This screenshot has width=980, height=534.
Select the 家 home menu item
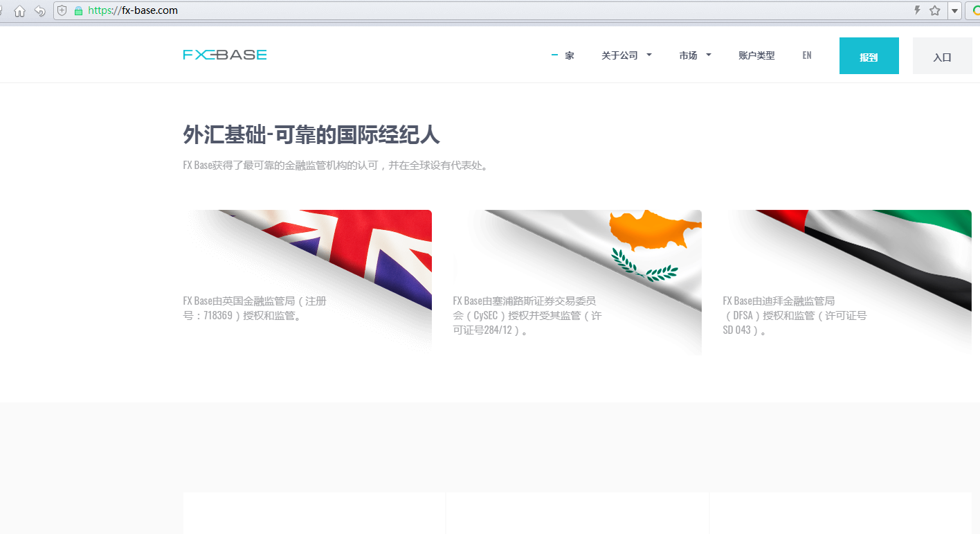coord(570,55)
